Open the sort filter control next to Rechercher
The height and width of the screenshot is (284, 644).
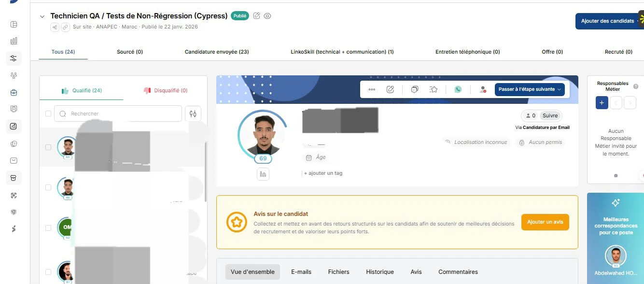[x=193, y=113]
